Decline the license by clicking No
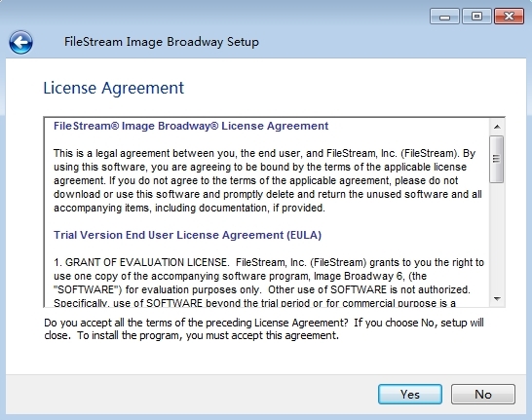532x420 pixels. (483, 395)
